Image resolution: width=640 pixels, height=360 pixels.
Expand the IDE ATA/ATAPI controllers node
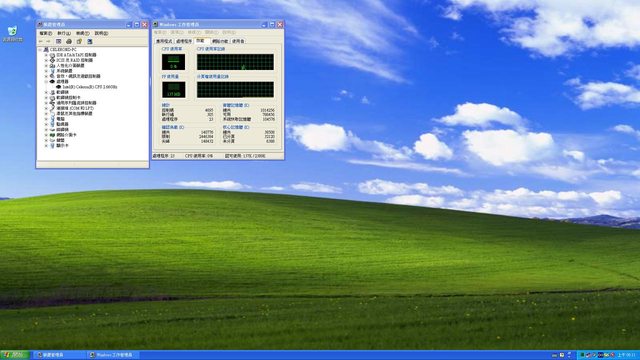(46, 55)
